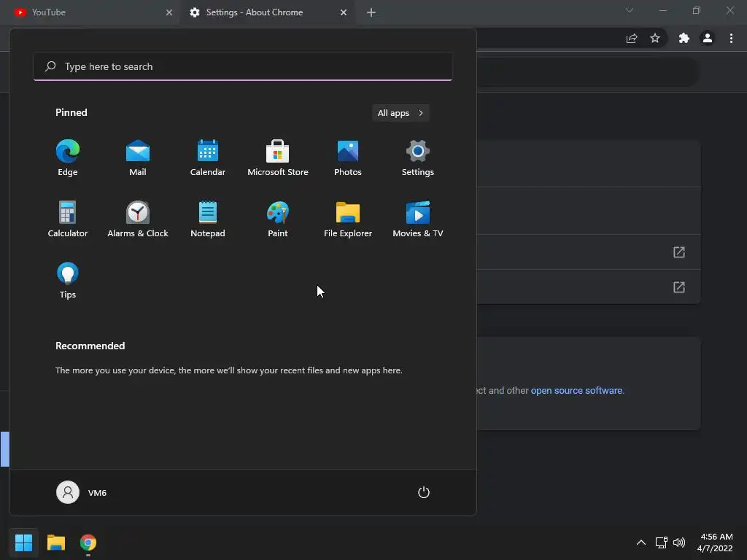This screenshot has width=747, height=560.
Task: Click the Windows Start button on taskbar
Action: point(24,542)
